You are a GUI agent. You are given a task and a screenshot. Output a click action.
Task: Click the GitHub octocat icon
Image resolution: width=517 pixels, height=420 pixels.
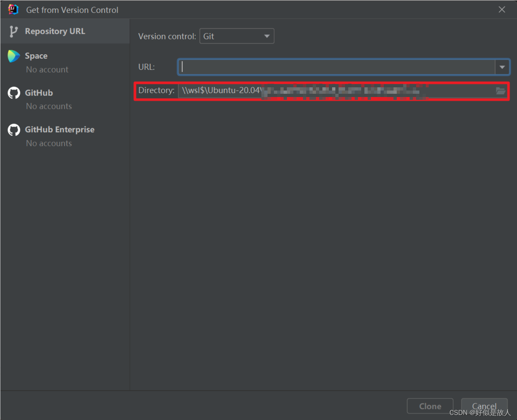[x=13, y=93]
